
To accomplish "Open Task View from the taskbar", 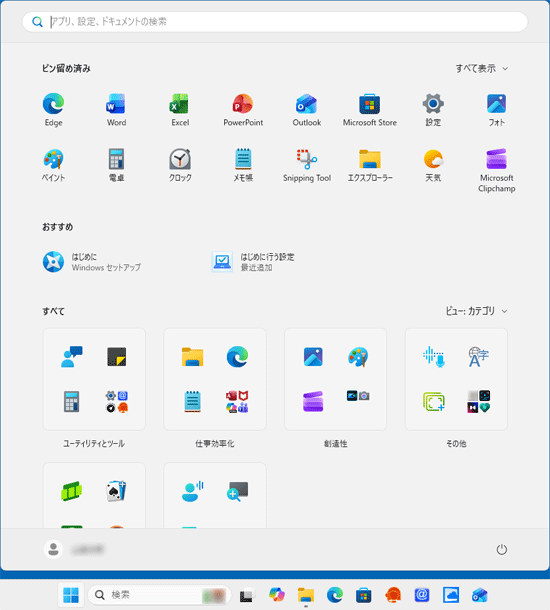I will 247,595.
